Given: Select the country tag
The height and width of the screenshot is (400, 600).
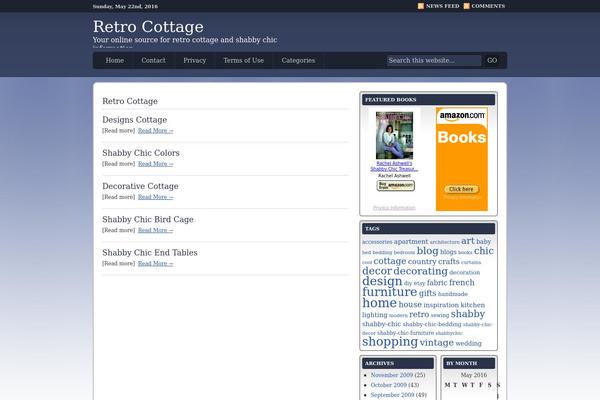Looking at the screenshot, I should point(422,262).
